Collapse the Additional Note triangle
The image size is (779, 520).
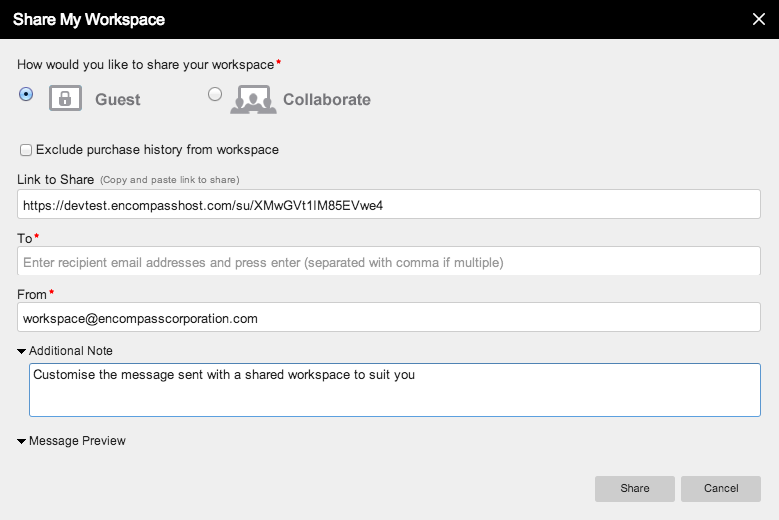(21, 351)
